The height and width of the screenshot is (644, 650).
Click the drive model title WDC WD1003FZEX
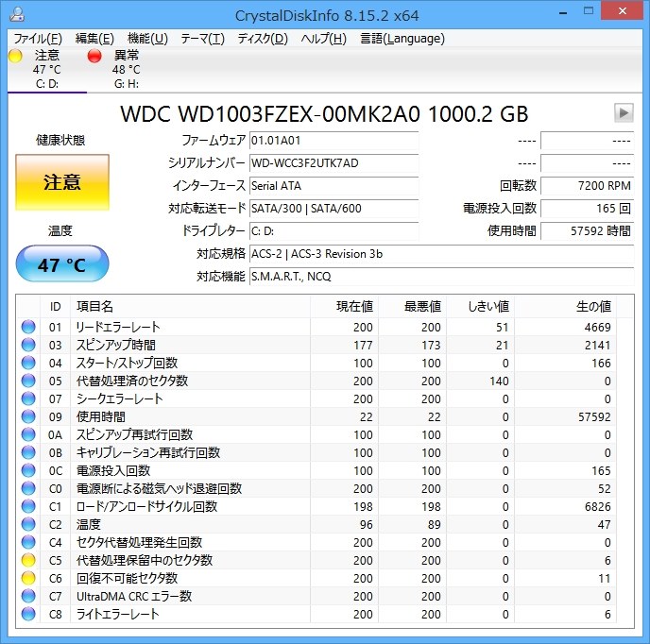[x=324, y=113]
